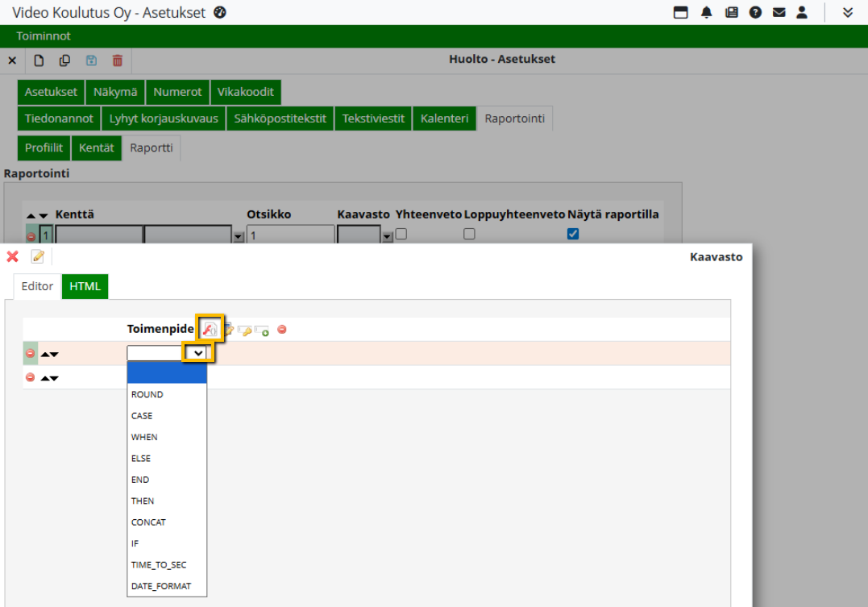Screen dimensions: 868x607
Task: Toggle the Loppuyhteenveto checkbox
Action: [x=469, y=234]
